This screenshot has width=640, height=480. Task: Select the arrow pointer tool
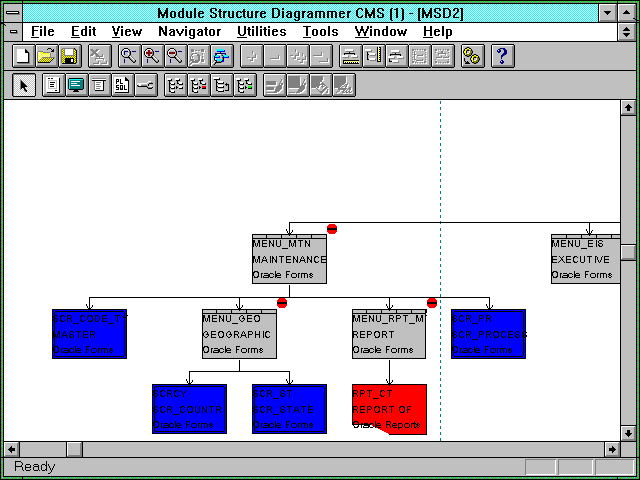click(x=25, y=85)
